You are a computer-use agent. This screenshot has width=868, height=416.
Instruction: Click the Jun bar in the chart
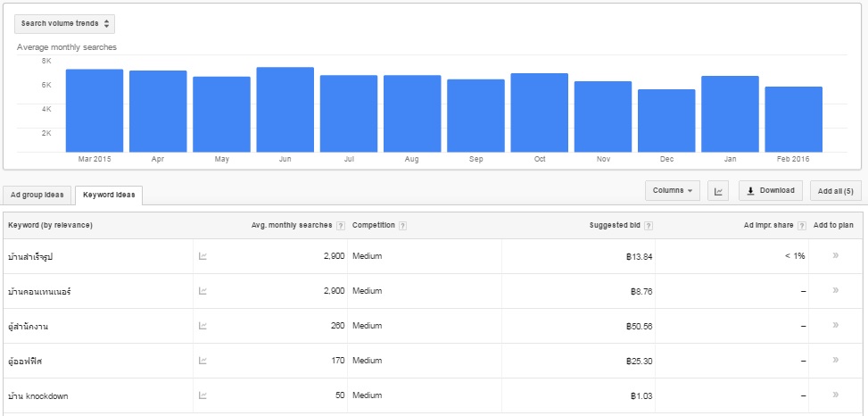click(285, 109)
